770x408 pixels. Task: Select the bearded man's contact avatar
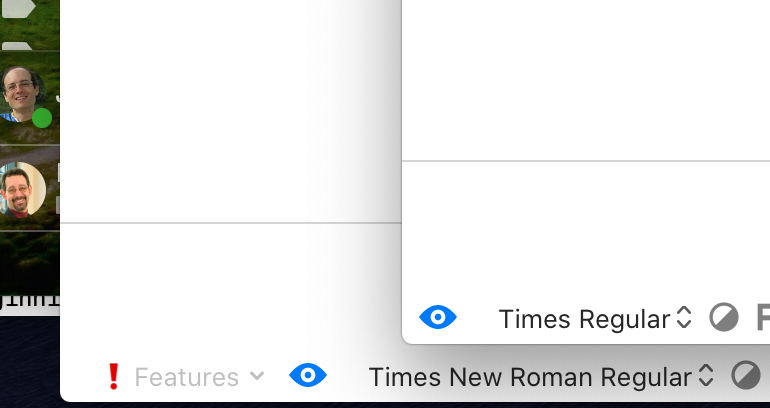(22, 188)
